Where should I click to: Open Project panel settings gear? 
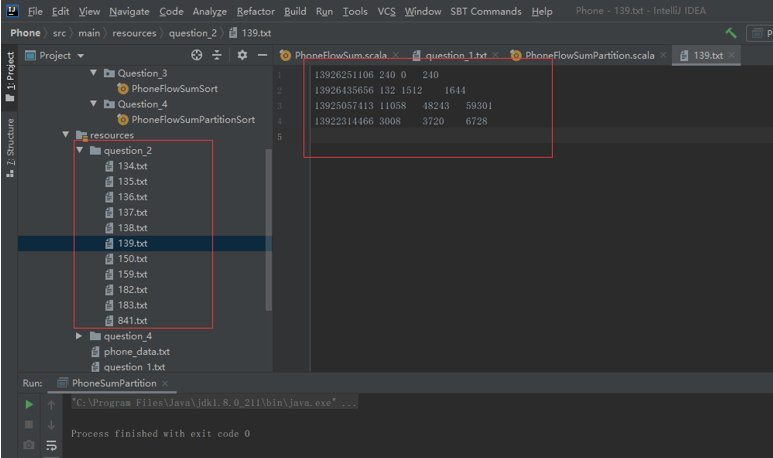tap(242, 55)
